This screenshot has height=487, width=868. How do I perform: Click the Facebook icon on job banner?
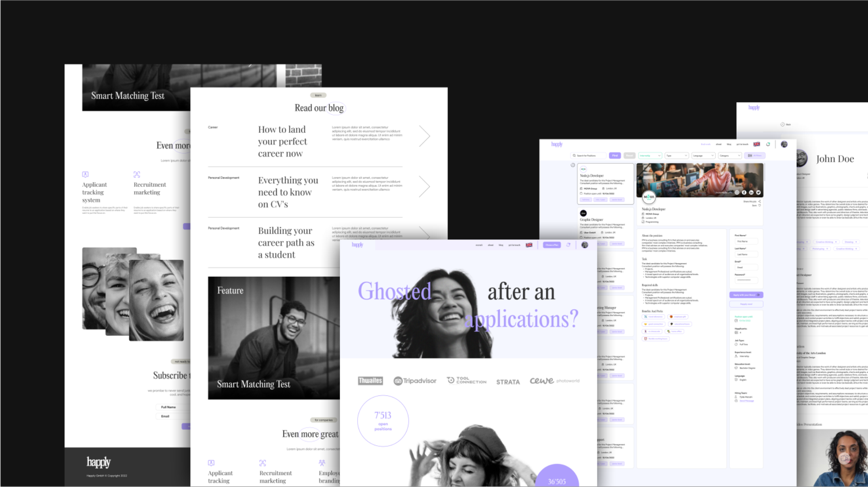pyautogui.click(x=744, y=192)
